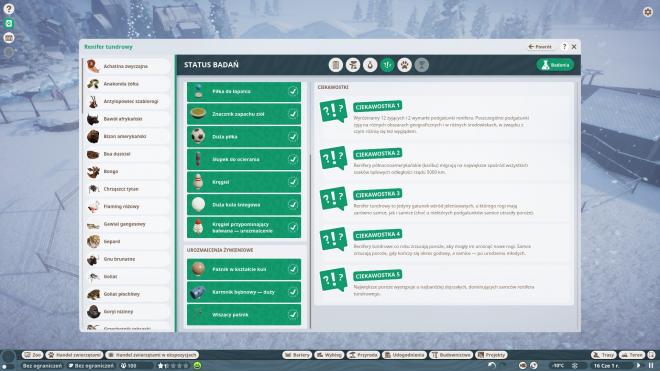Click checkmark on Duża kula śniegowa row
The height and width of the screenshot is (371, 660).
pos(293,205)
